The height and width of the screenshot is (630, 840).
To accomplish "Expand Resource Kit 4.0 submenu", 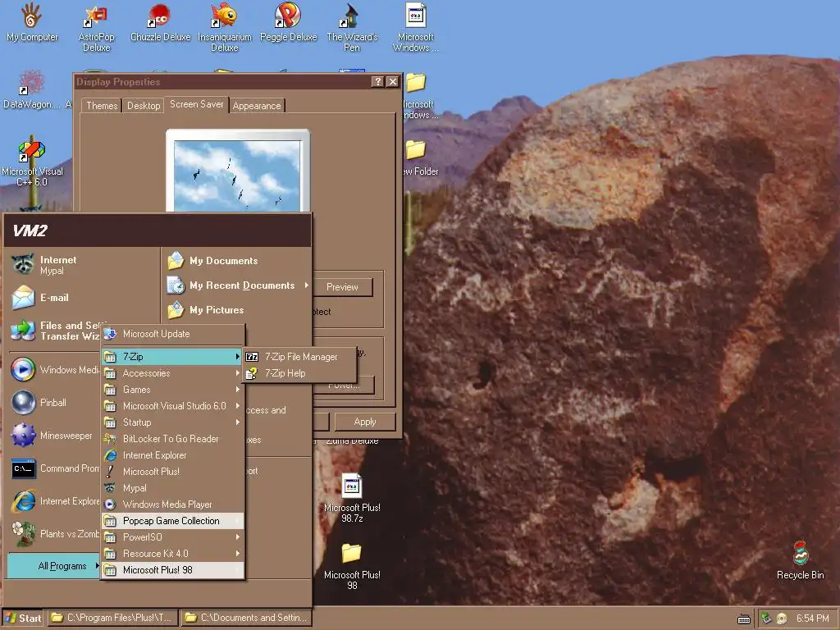I will (172, 554).
